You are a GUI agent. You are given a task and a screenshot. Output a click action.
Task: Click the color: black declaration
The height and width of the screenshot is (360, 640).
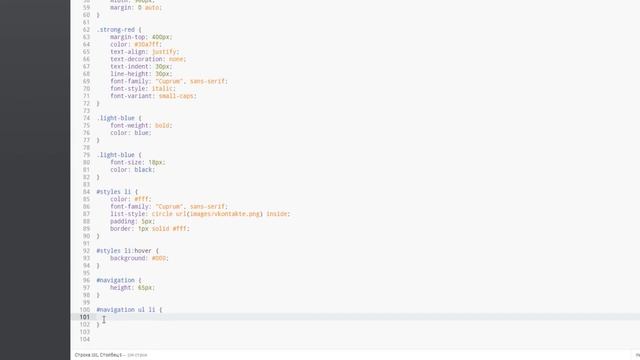132,169
